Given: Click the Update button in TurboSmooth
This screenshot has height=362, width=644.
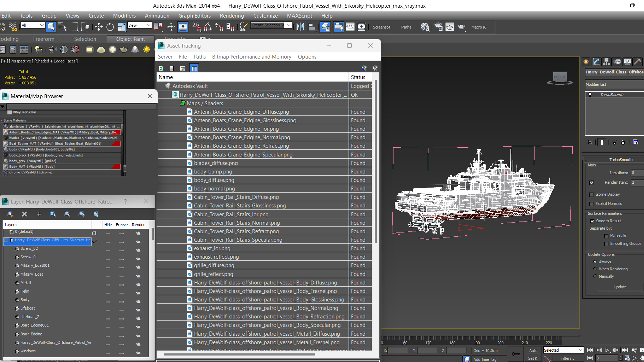Looking at the screenshot, I should (x=620, y=287).
